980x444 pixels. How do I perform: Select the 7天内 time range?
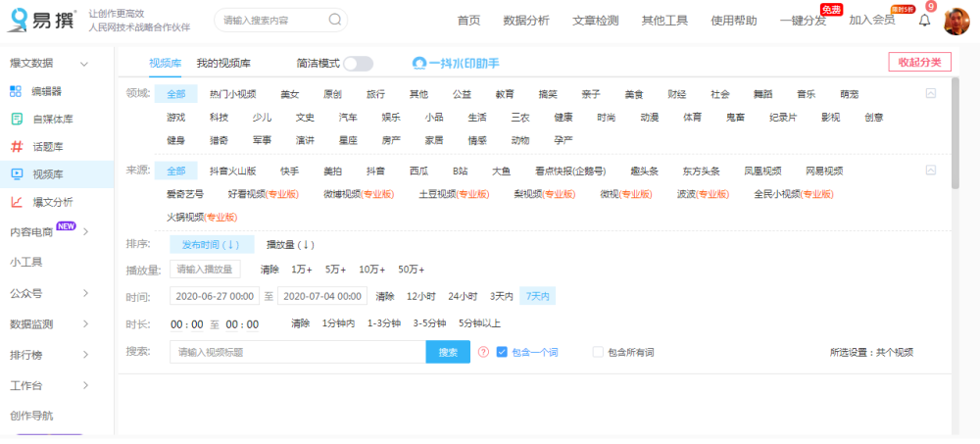(x=537, y=296)
